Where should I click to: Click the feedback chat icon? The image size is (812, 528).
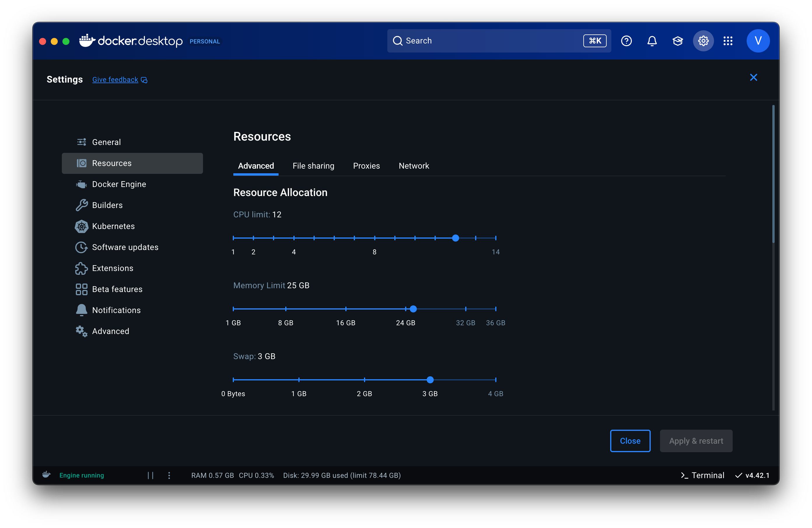coord(144,80)
